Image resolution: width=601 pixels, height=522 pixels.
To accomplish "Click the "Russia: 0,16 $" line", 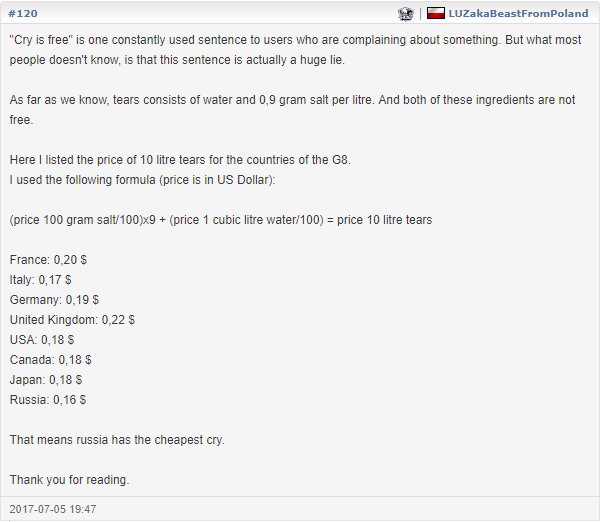I will (x=48, y=399).
